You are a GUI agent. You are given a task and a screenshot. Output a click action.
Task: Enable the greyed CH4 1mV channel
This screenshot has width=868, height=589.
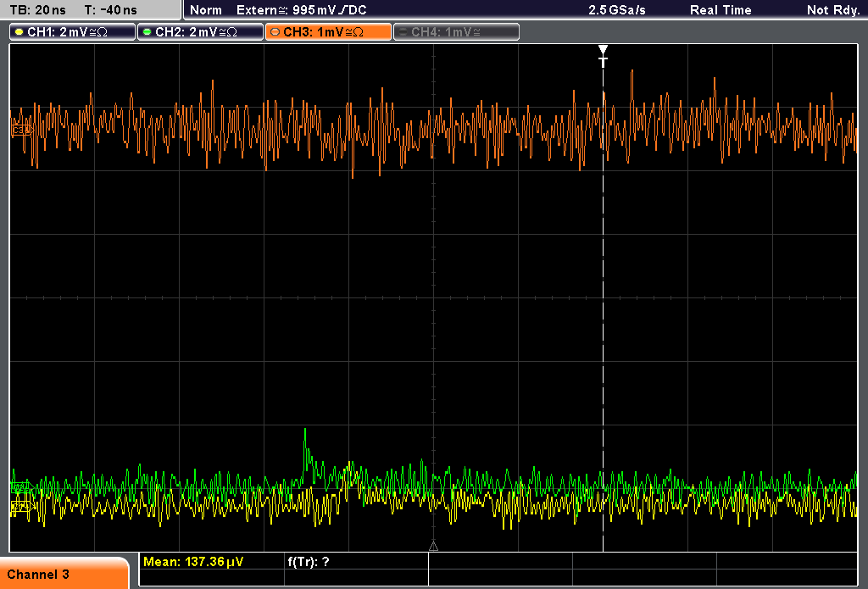(x=456, y=32)
